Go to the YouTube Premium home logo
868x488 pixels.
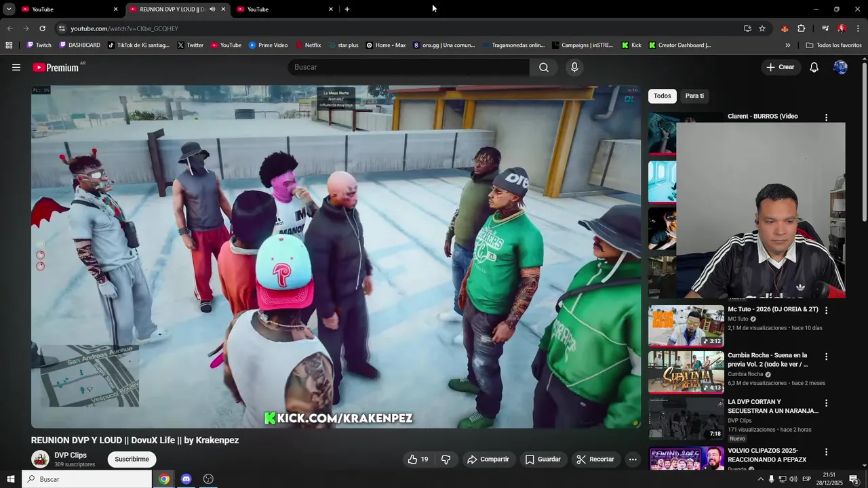(x=56, y=67)
